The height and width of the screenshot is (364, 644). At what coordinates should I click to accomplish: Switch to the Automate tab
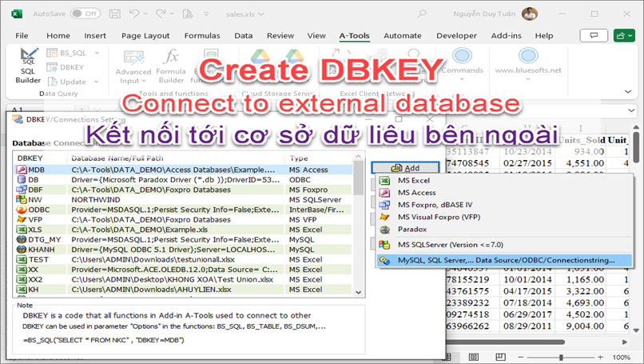click(x=403, y=36)
